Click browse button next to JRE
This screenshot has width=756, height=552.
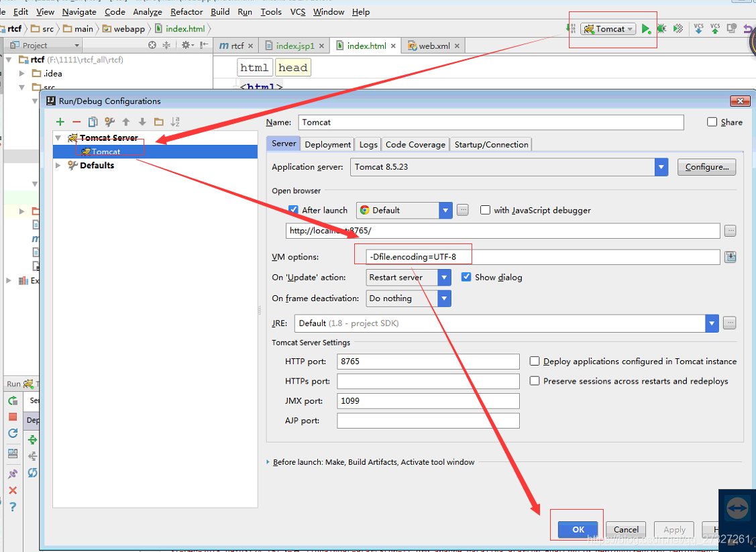pos(730,323)
